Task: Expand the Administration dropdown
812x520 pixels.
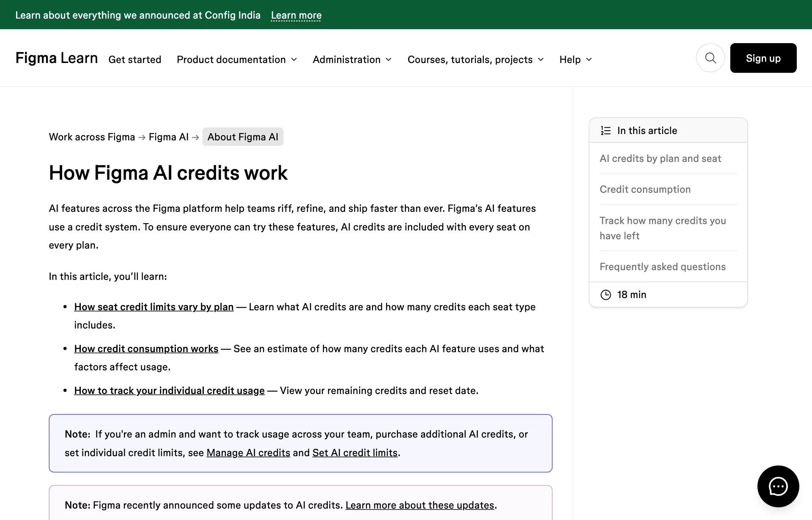Action: (x=352, y=60)
